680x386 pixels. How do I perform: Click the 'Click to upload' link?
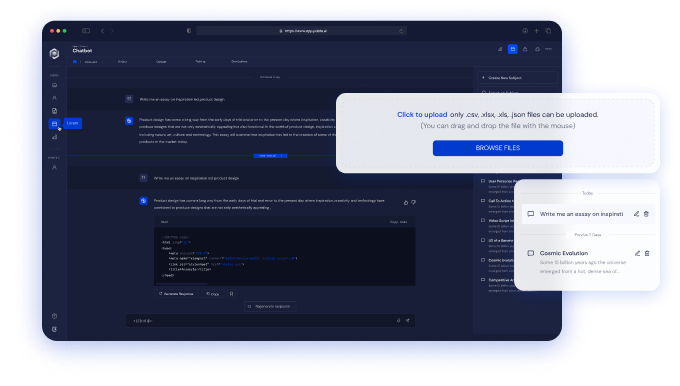coord(422,114)
